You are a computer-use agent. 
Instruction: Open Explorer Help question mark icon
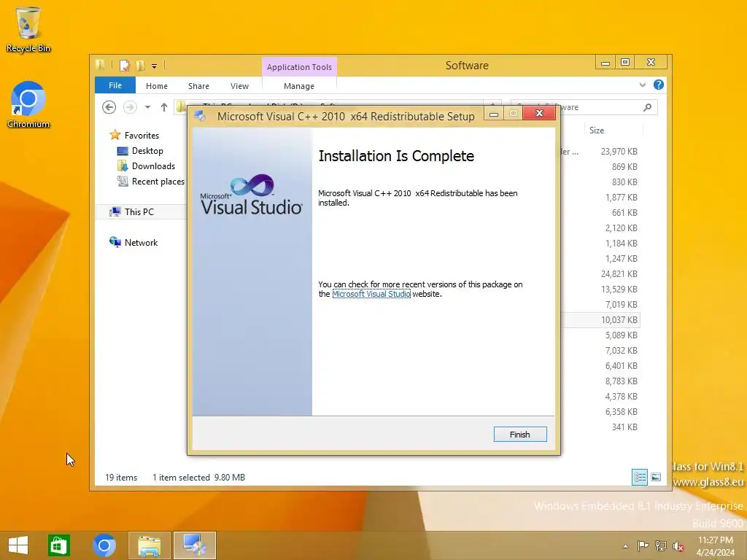click(x=659, y=85)
